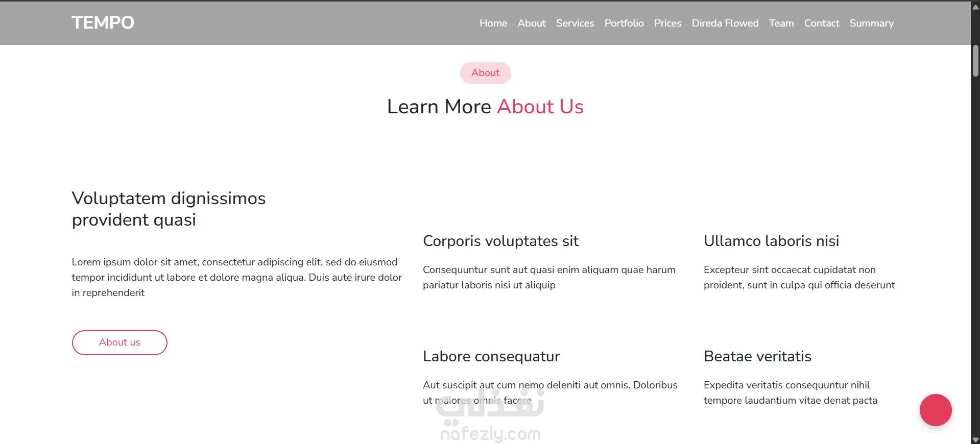Screen dimensions: 980x444
Task: Select Direda Flowed menu item
Action: point(725,23)
